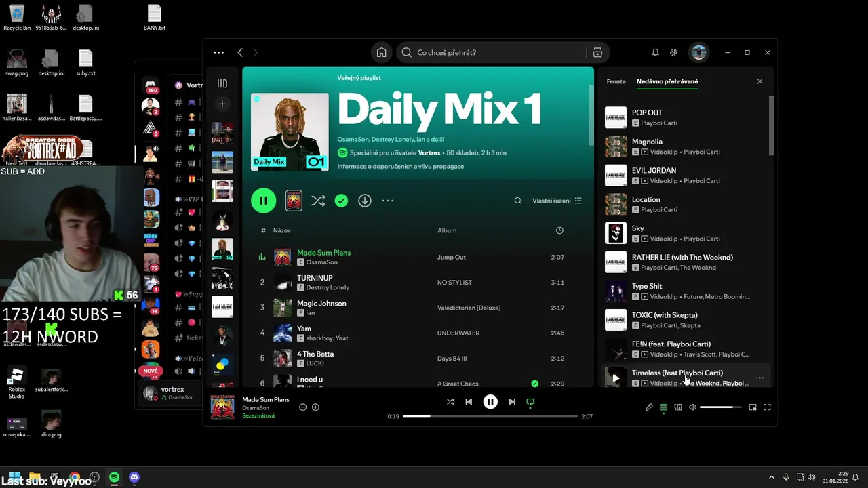Expand Your Library sidebar icon

click(222, 83)
